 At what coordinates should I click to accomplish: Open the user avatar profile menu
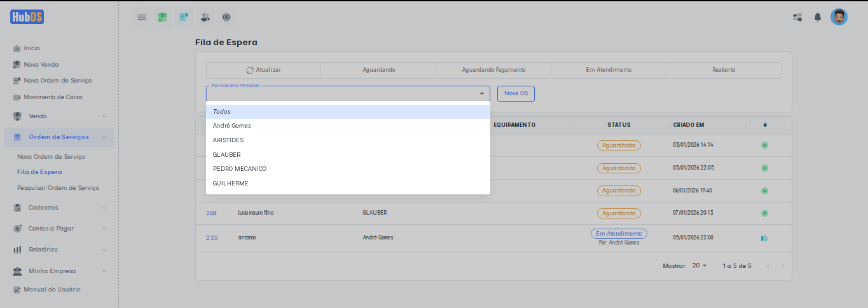839,17
